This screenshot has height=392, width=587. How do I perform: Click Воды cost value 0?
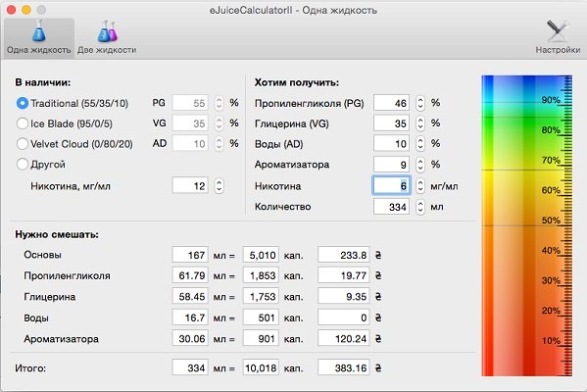click(344, 318)
